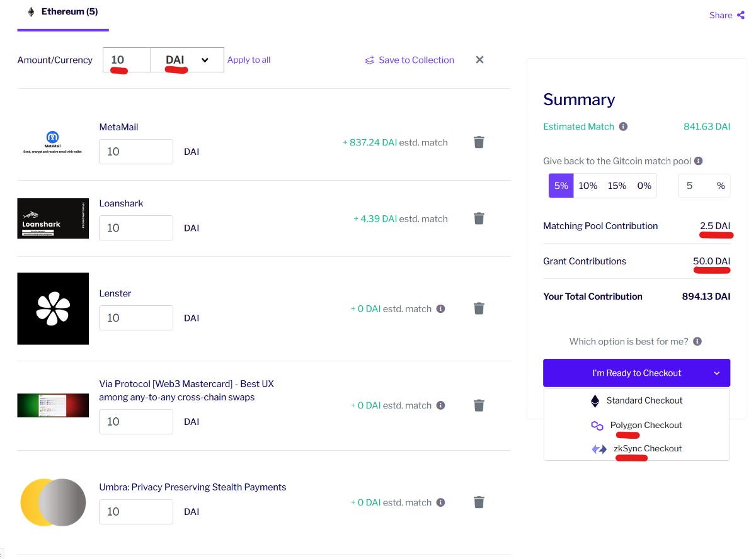Click the Save to Collection icon
The width and height of the screenshot is (756, 559).
point(370,60)
